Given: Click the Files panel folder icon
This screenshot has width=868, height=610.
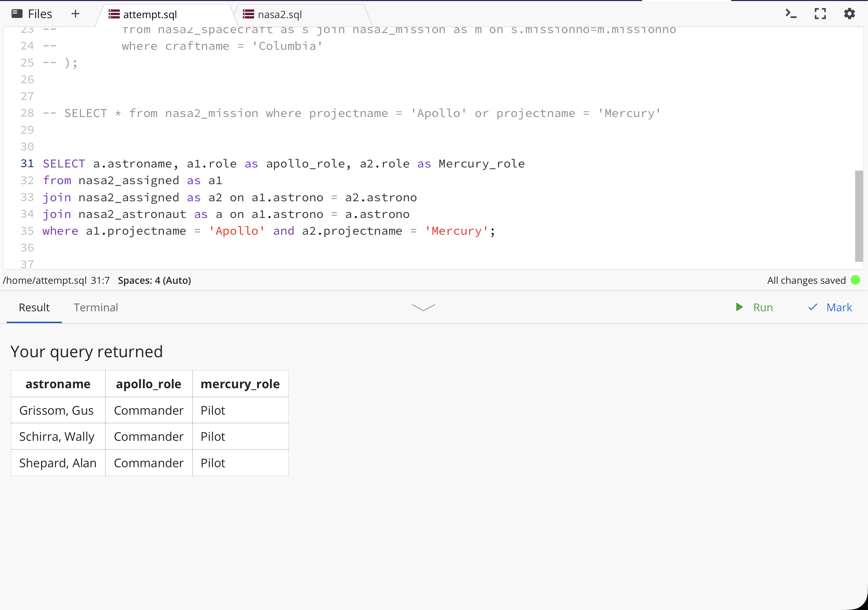Looking at the screenshot, I should [17, 14].
